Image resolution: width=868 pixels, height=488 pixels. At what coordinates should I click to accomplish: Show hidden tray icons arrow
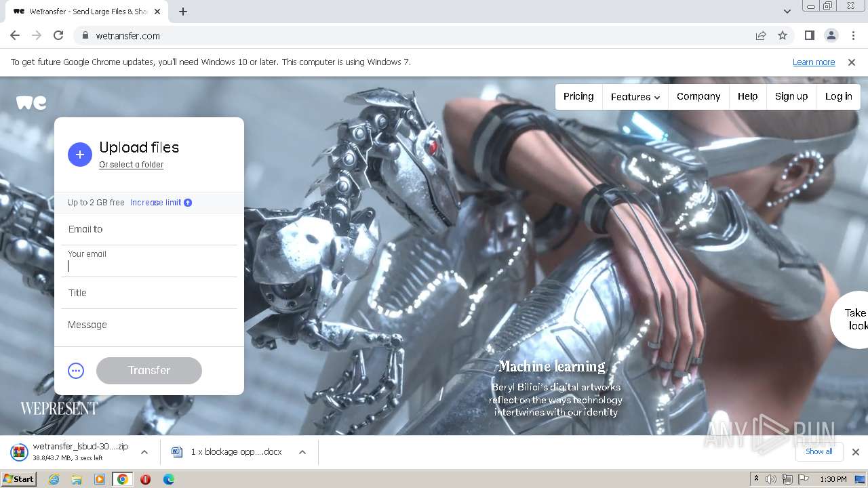756,479
